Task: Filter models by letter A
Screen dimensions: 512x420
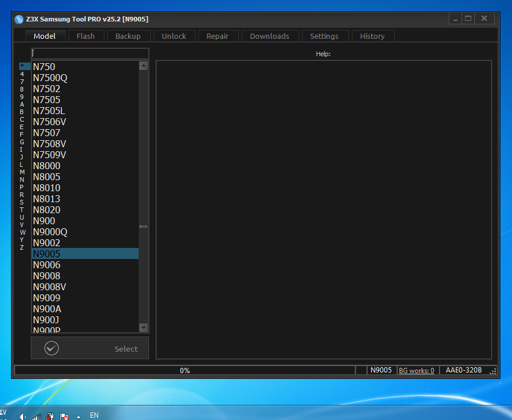Action: [22, 104]
